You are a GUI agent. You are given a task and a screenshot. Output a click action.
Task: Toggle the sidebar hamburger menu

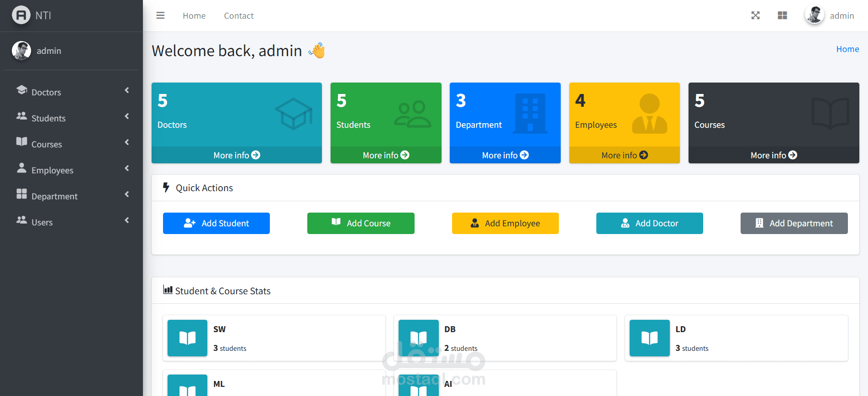(160, 16)
